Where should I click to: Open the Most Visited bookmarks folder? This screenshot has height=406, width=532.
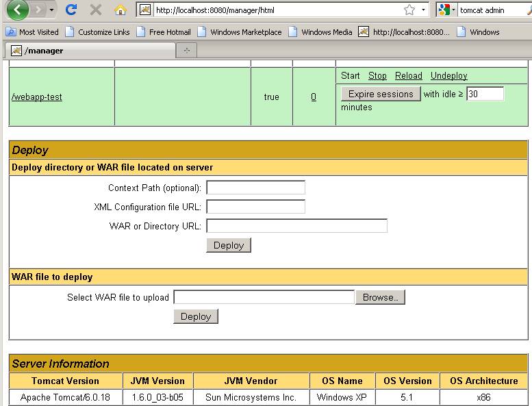pos(33,32)
